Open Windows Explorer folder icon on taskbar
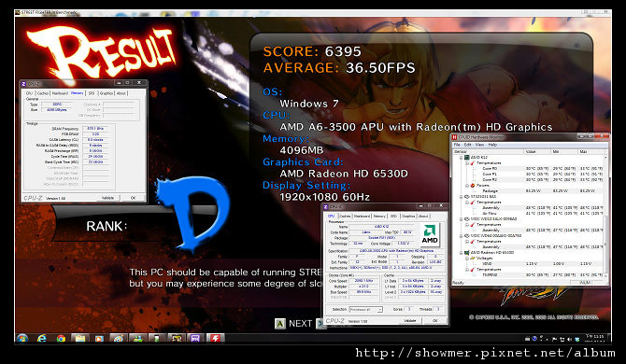 [79, 339]
